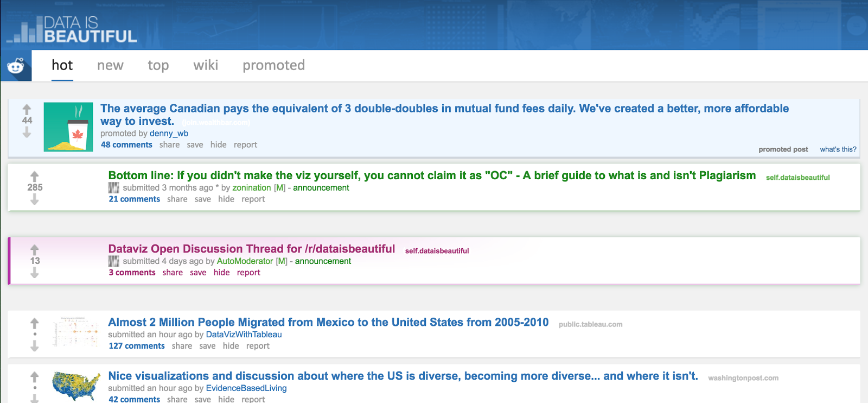The width and height of the screenshot is (868, 403).
Task: Visit zonination user profile
Action: click(x=252, y=187)
